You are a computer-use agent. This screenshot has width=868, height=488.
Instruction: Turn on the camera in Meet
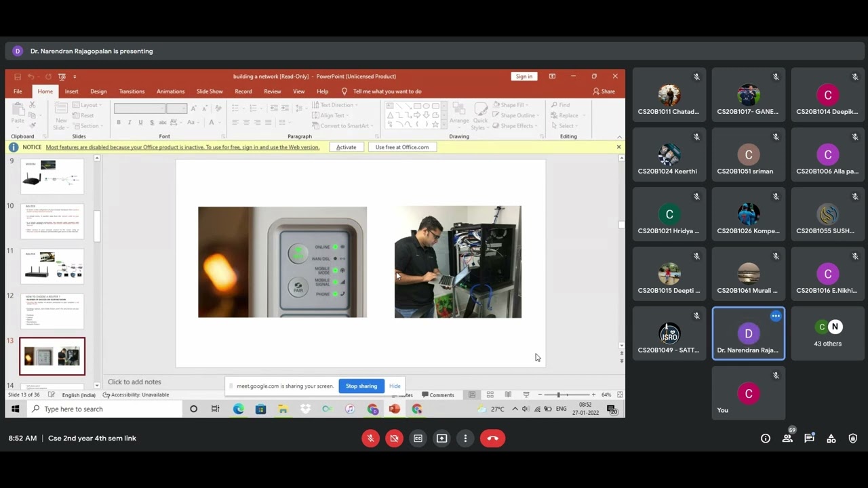(x=394, y=439)
